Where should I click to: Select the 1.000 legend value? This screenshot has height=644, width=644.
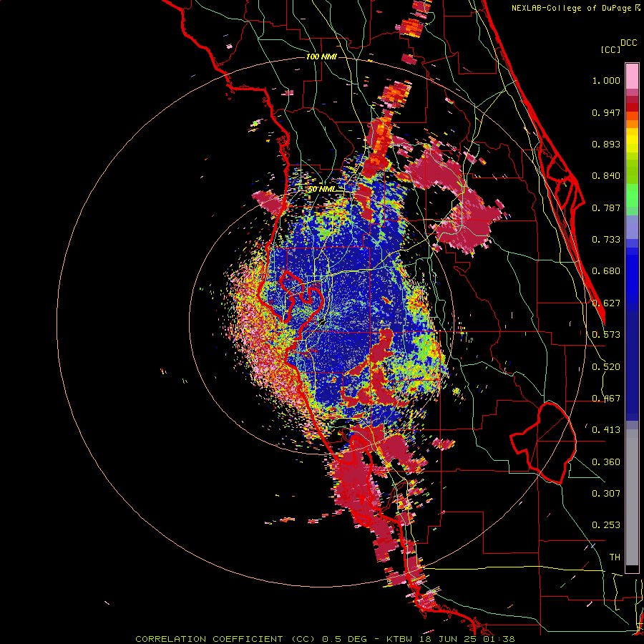606,80
